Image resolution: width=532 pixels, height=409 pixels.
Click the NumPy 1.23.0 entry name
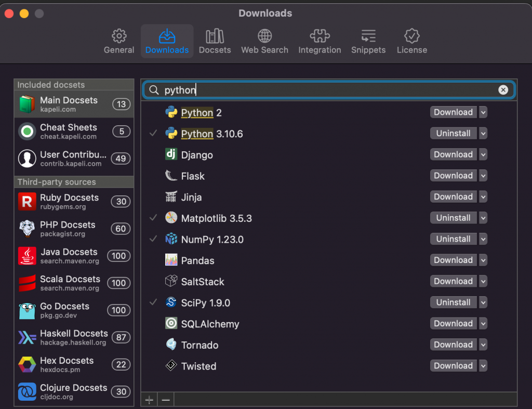point(212,239)
